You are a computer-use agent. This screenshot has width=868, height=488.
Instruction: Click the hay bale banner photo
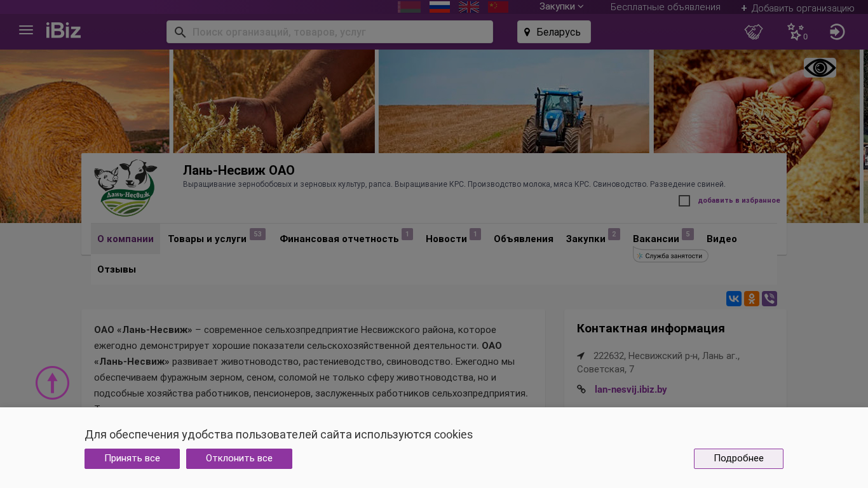(x=85, y=136)
